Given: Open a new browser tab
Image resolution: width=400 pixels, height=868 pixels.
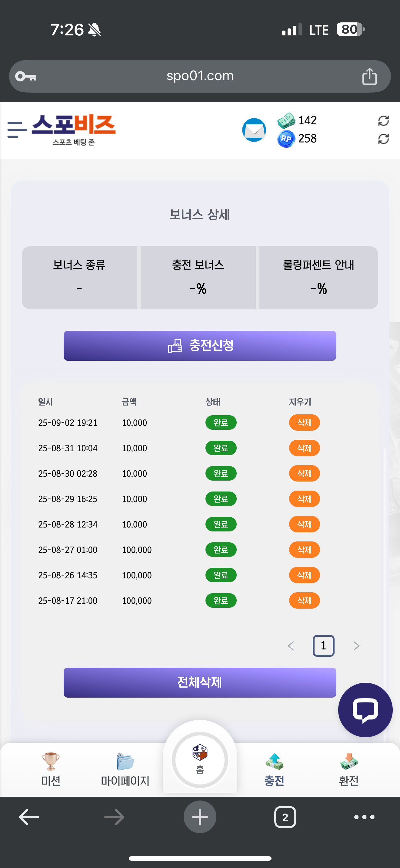Looking at the screenshot, I should click(x=200, y=817).
